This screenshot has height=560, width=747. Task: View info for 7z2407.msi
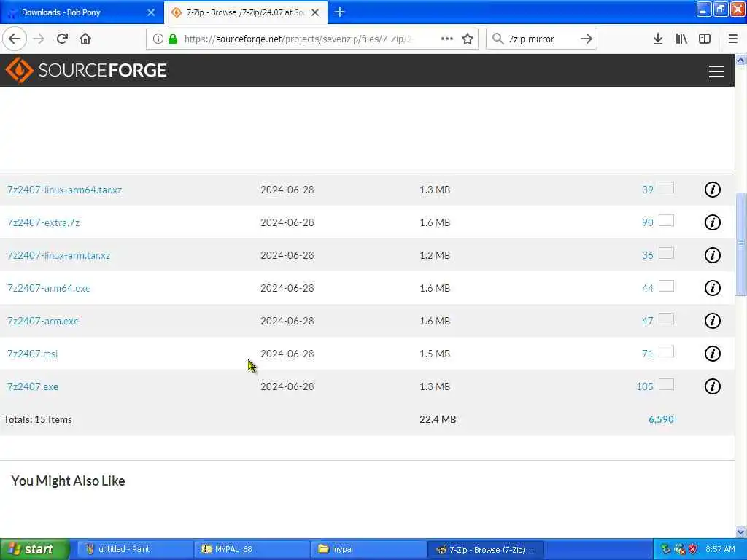pos(712,354)
